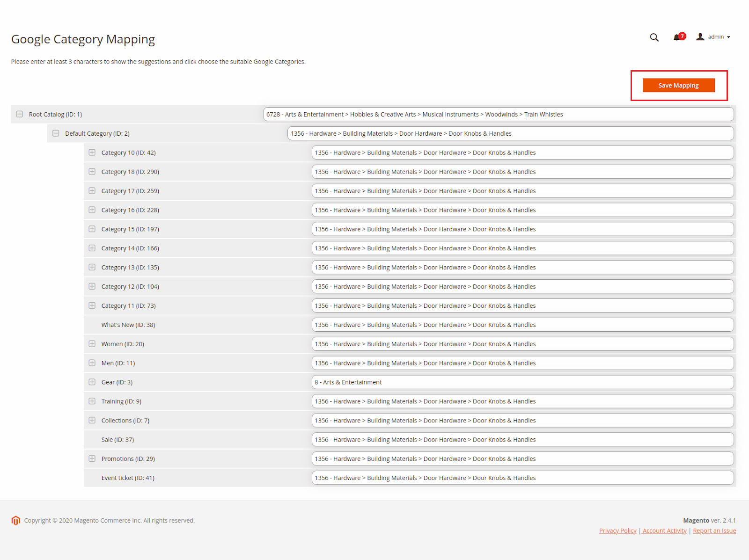The width and height of the screenshot is (749, 560).
Task: Edit Gear mapping field '8 - Arts & Entertainment'
Action: click(523, 382)
